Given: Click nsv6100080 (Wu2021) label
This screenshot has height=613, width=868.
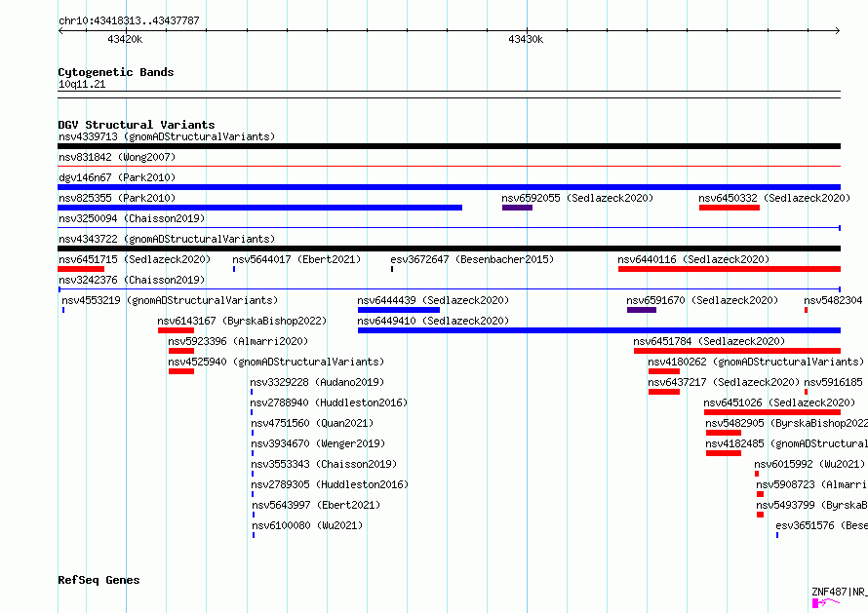Looking at the screenshot, I should 307,525.
